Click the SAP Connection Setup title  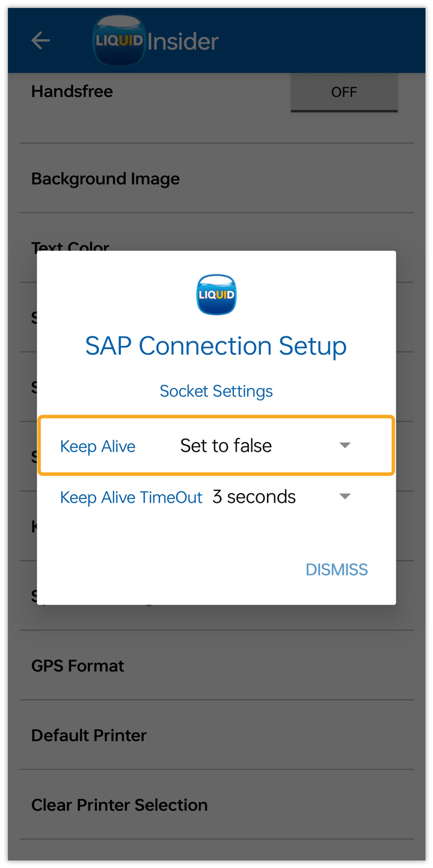(x=216, y=346)
